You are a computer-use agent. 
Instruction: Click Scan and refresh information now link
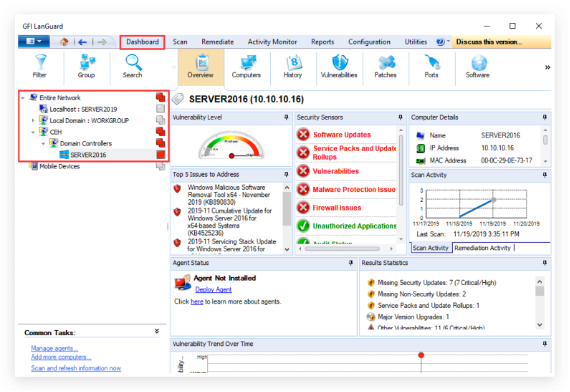coord(76,368)
